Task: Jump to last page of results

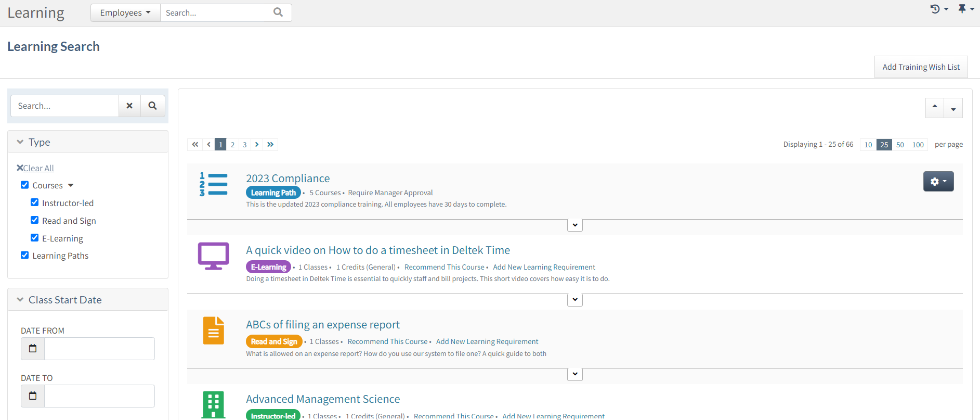Action: pos(270,145)
